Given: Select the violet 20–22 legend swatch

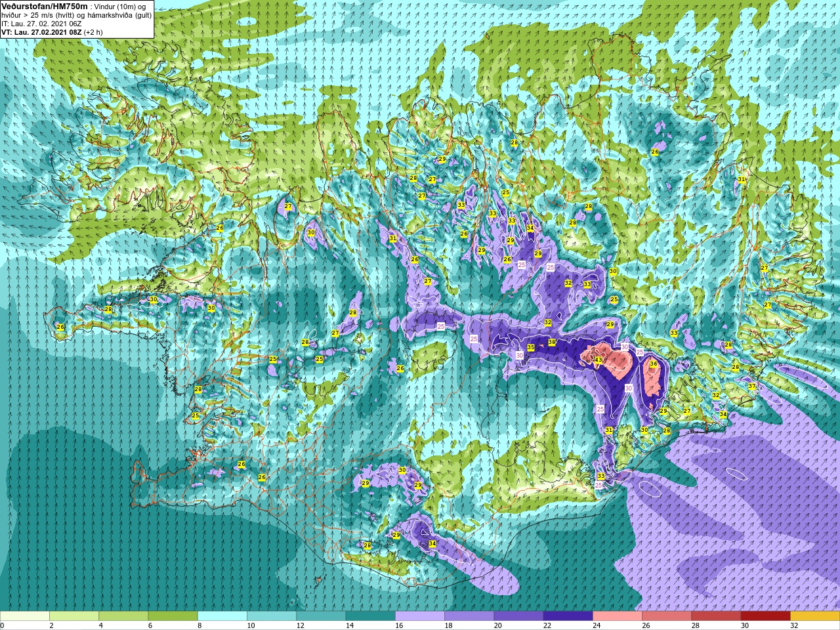Looking at the screenshot, I should (x=518, y=616).
